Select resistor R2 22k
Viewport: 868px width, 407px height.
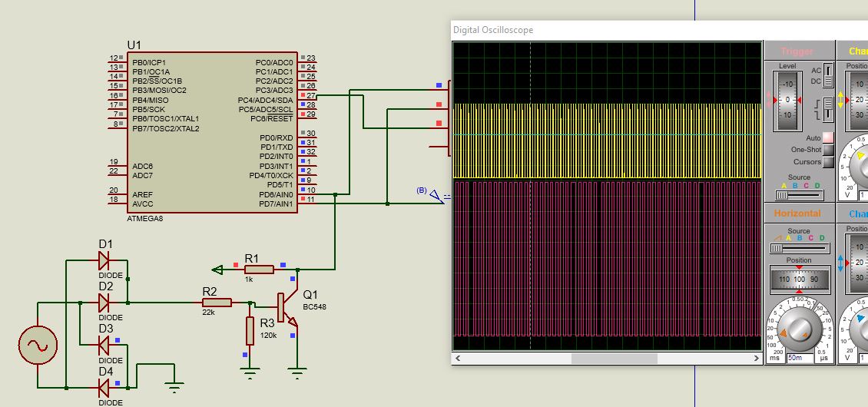[x=217, y=303]
